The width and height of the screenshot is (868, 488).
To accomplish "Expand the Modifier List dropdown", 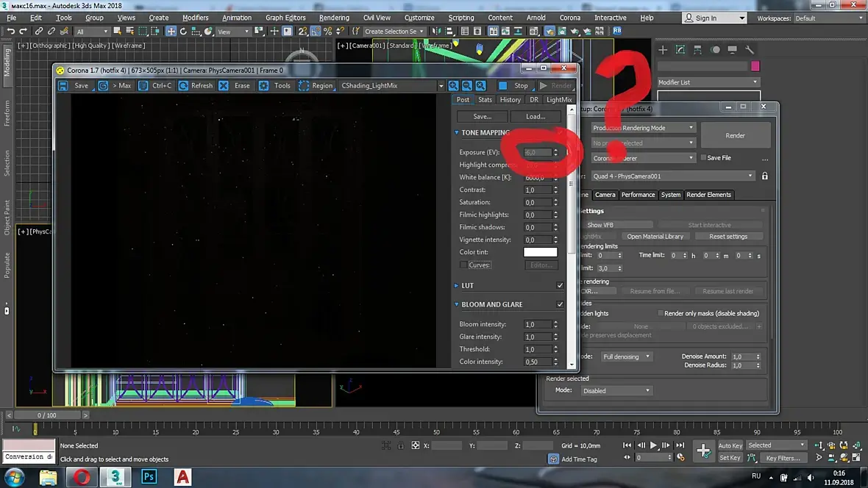I will (708, 82).
